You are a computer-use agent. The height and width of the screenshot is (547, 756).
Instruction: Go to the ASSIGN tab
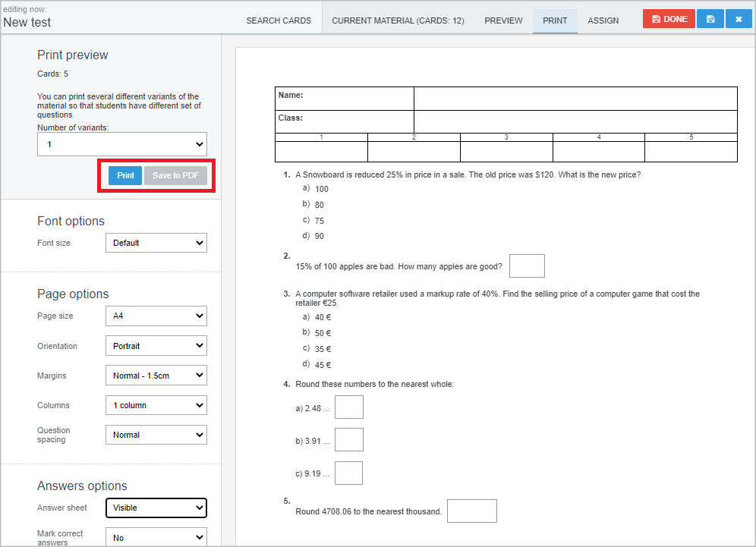(x=603, y=20)
